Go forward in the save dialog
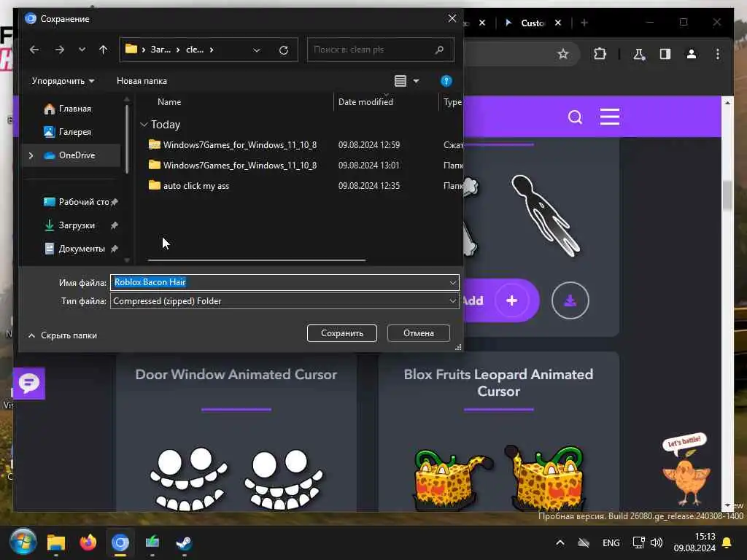 coord(60,50)
